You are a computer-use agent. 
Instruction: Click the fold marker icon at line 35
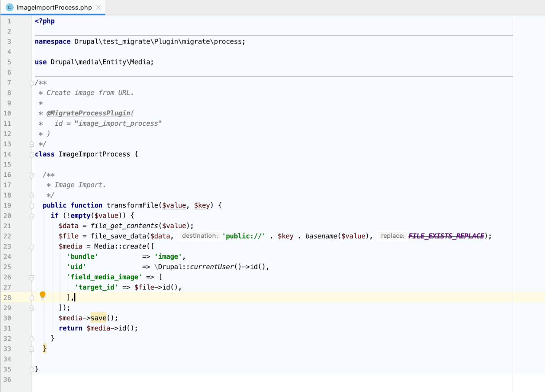[32, 369]
